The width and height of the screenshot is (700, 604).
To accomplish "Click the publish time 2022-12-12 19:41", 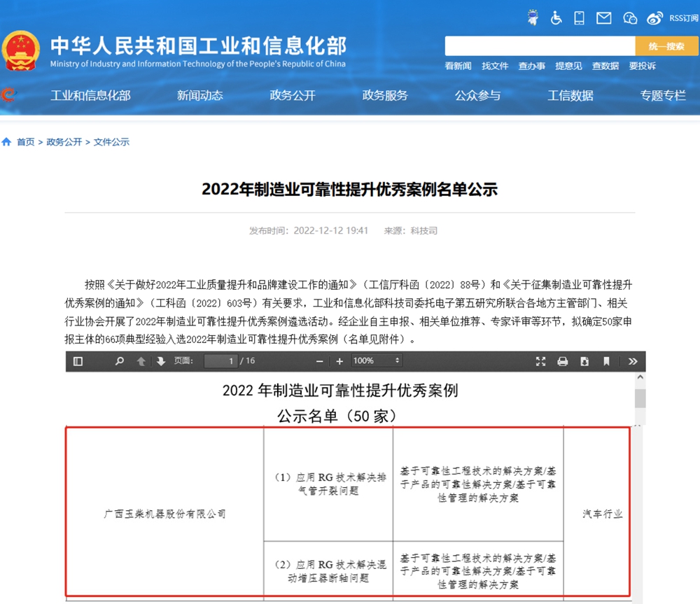I will point(331,231).
